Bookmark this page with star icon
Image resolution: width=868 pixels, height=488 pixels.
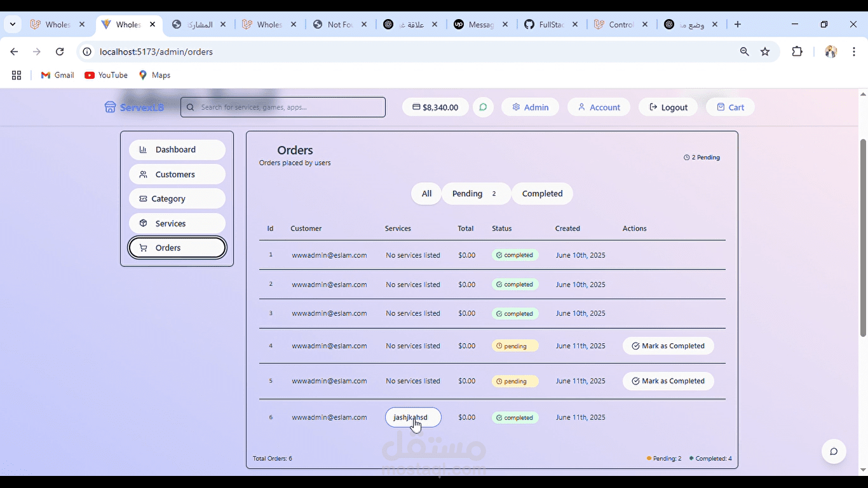765,51
